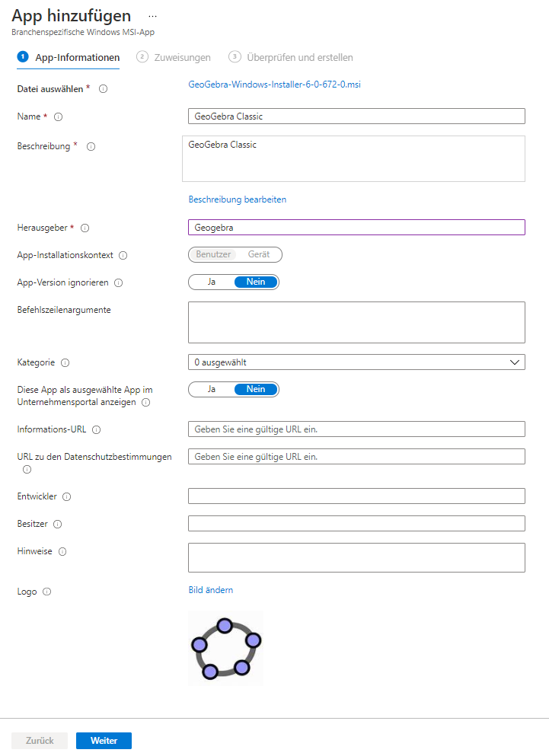Select Ja for Unternehmensportal featured app
The height and width of the screenshot is (756, 549).
coord(212,389)
